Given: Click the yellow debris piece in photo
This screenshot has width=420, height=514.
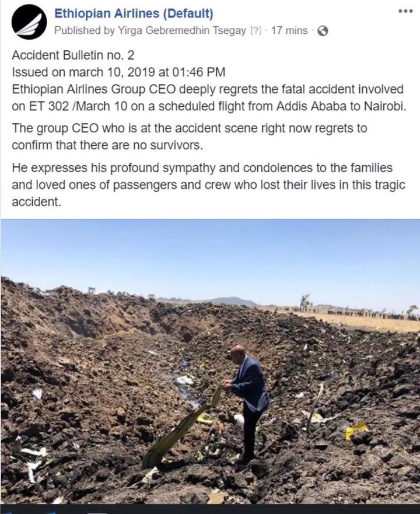Looking at the screenshot, I should point(356,430).
